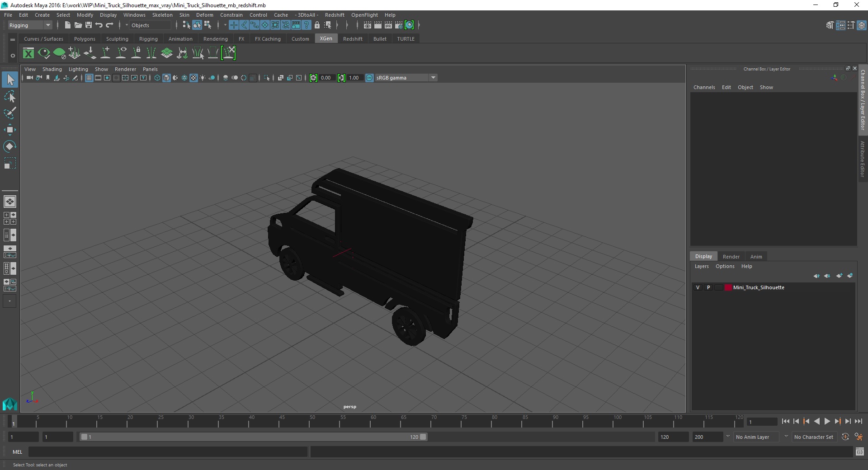Toggle wireframe shading in viewport
This screenshot has width=868, height=470.
tap(157, 78)
